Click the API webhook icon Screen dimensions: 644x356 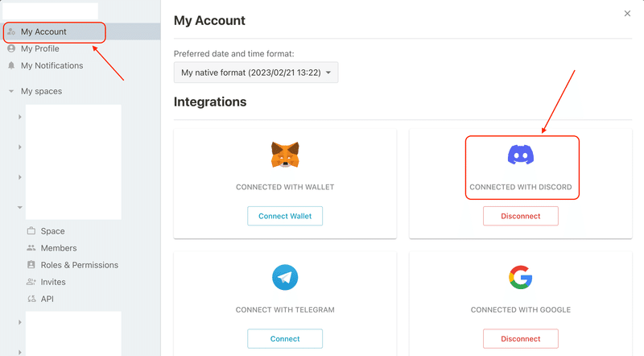[31, 299]
